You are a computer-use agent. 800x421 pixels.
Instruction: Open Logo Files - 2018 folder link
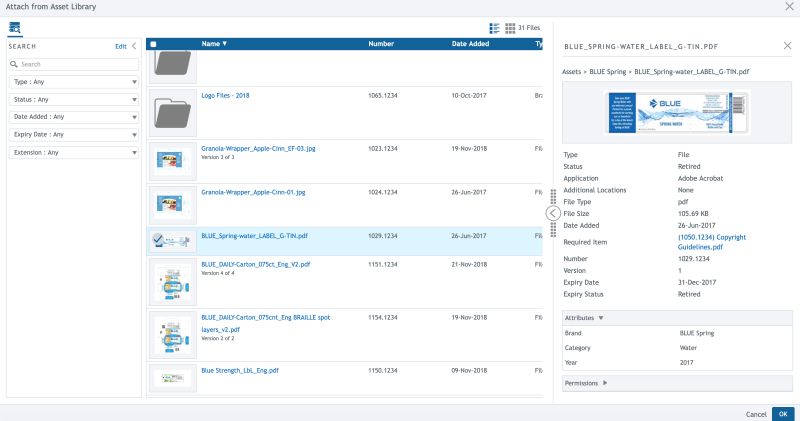225,95
